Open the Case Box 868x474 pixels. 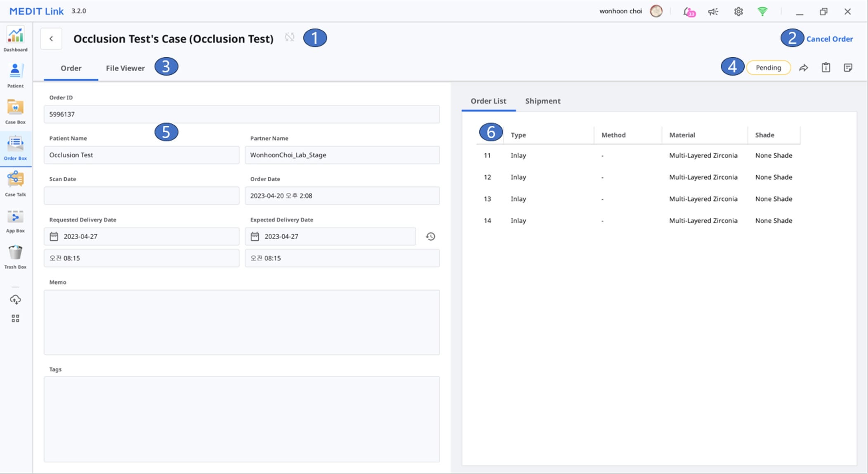click(x=15, y=112)
